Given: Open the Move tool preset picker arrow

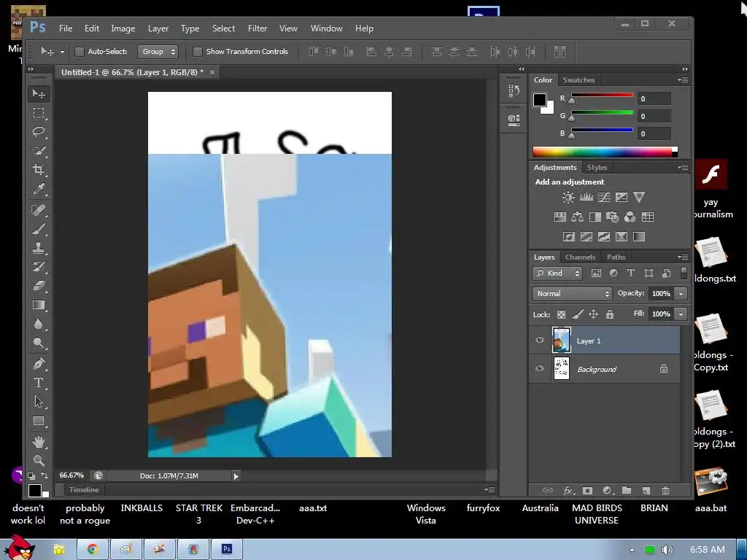Looking at the screenshot, I should tap(62, 52).
